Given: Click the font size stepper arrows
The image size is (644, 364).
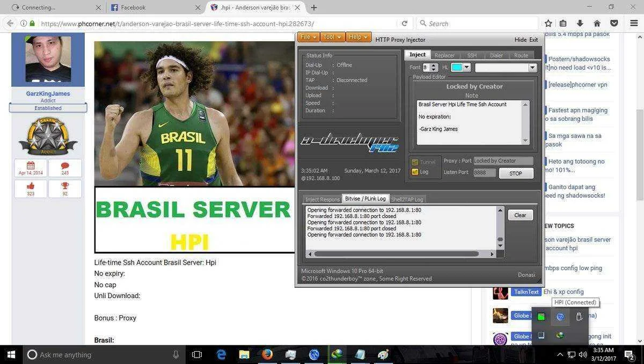Looking at the screenshot, I should (434, 68).
